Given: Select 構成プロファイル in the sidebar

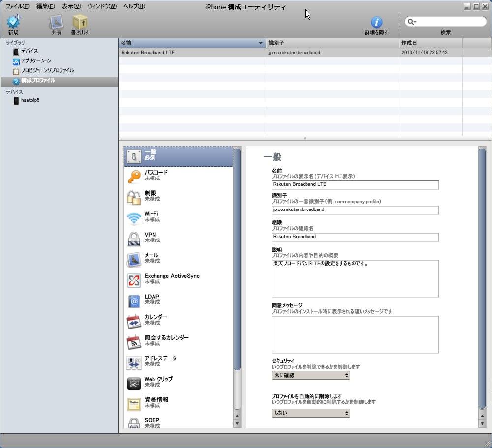Looking at the screenshot, I should [x=38, y=81].
